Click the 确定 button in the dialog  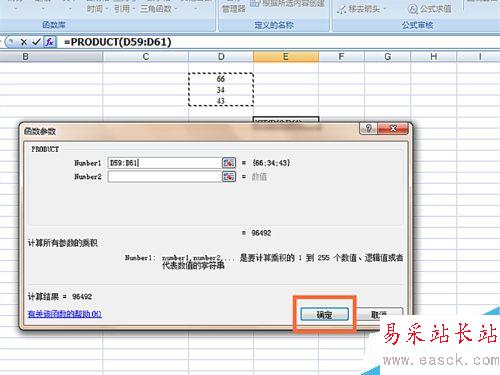click(324, 314)
